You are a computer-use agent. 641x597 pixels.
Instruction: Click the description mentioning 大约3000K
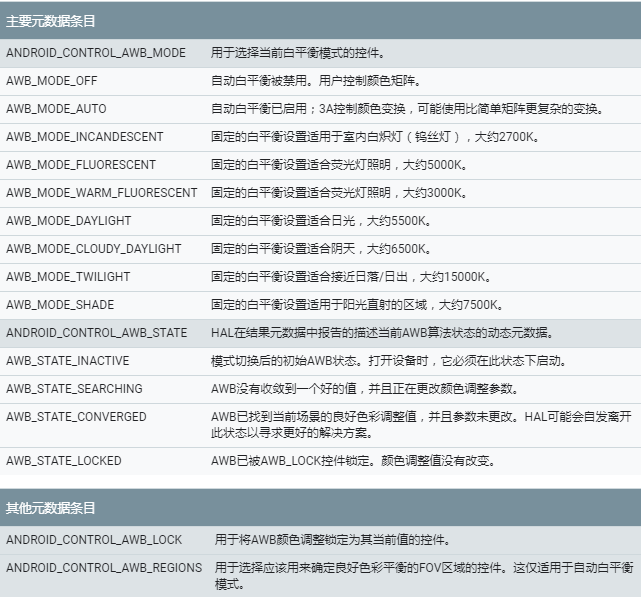[x=339, y=193]
